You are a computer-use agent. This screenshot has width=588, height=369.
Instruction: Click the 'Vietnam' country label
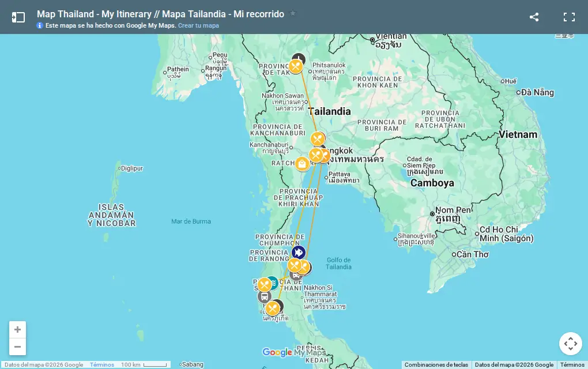518,134
